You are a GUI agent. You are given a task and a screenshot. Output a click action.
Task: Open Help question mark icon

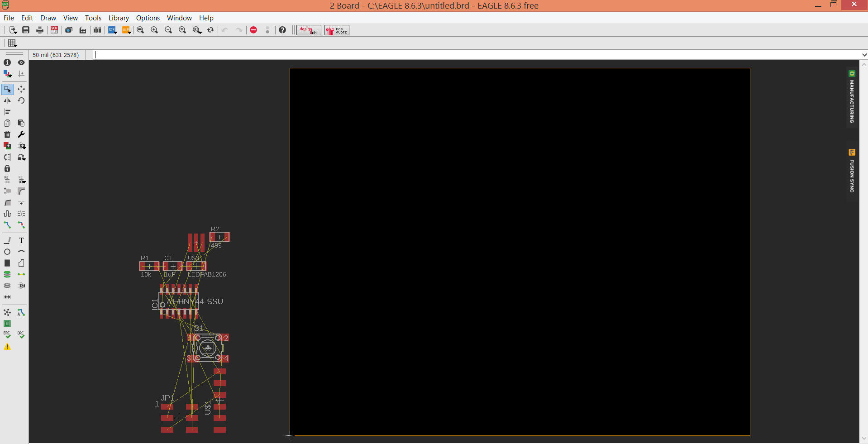282,30
